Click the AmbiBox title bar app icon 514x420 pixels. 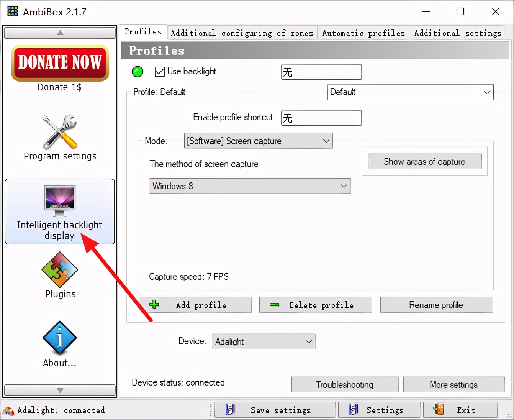13,11
